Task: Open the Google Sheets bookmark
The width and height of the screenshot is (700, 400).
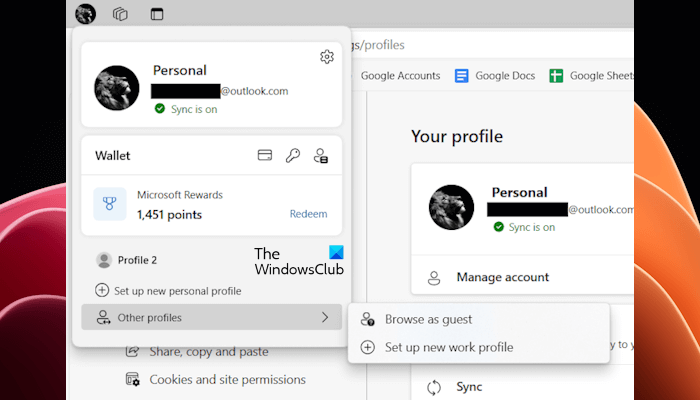Action: (x=590, y=76)
